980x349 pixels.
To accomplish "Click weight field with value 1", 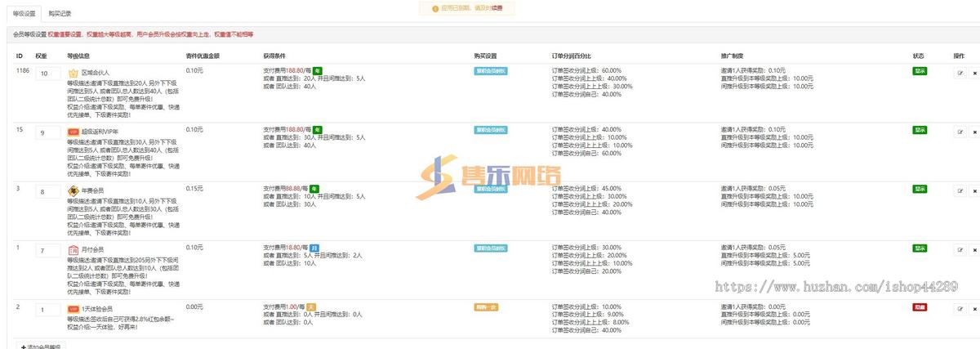I will [48, 309].
